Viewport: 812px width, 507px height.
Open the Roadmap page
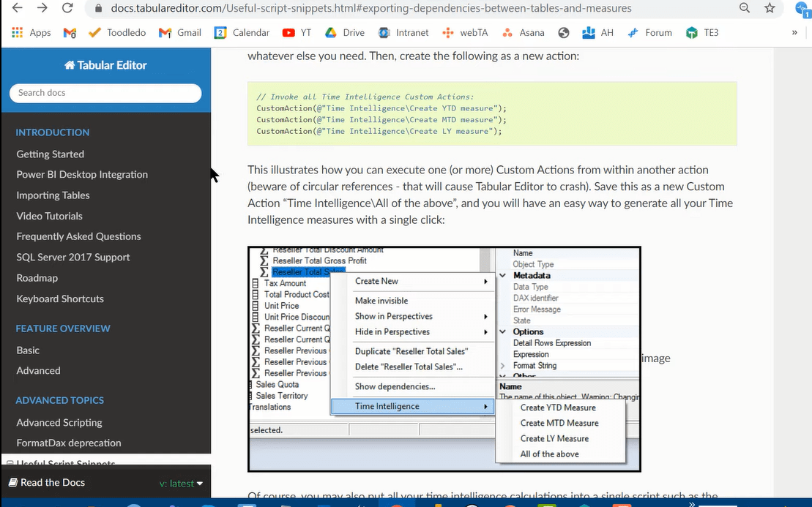click(x=37, y=278)
